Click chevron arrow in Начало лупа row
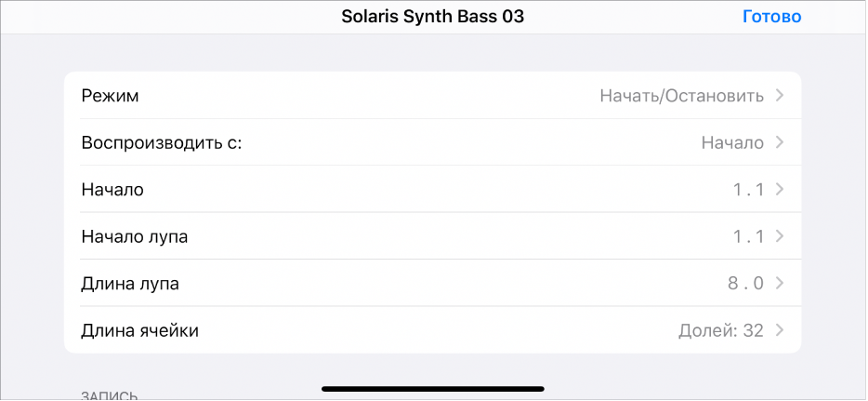The image size is (868, 401). coord(779,236)
